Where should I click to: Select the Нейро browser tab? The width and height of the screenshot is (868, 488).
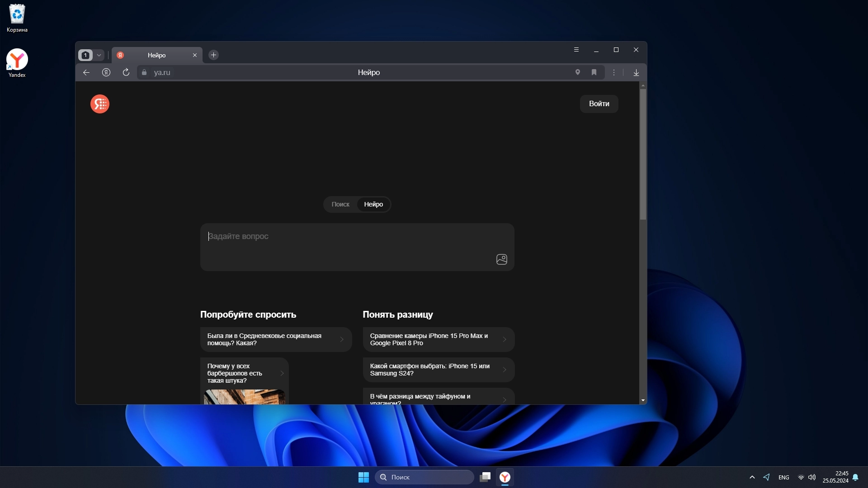156,55
